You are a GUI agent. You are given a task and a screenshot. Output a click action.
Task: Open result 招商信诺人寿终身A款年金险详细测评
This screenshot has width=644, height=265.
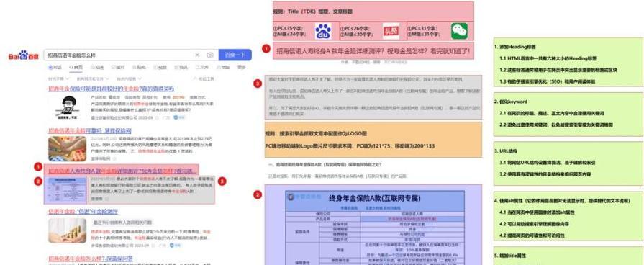tap(123, 170)
